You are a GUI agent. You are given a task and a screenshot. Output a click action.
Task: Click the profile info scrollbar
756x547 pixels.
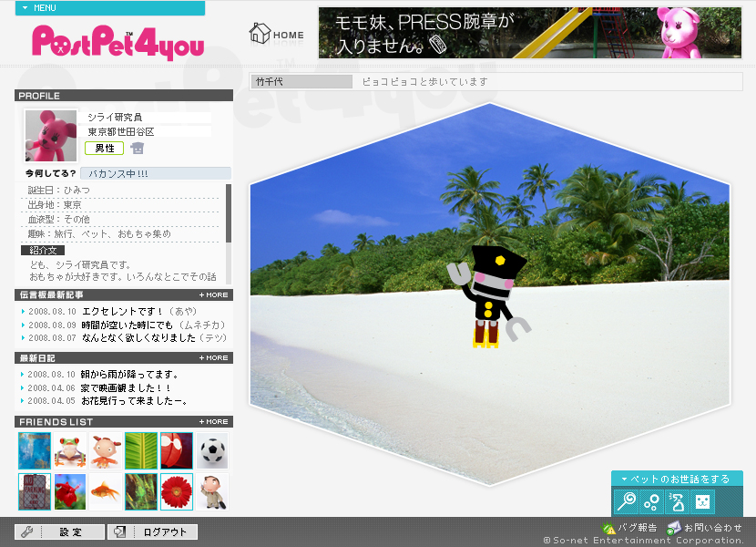229,214
